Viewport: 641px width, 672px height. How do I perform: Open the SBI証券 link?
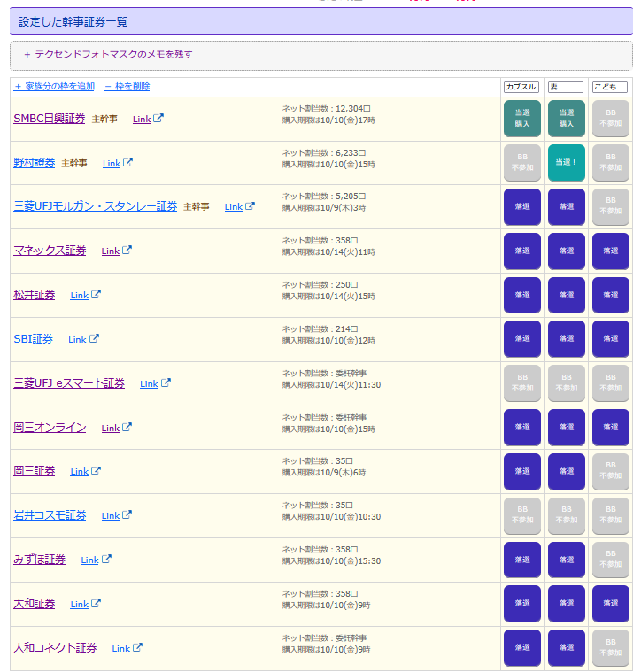pyautogui.click(x=33, y=339)
